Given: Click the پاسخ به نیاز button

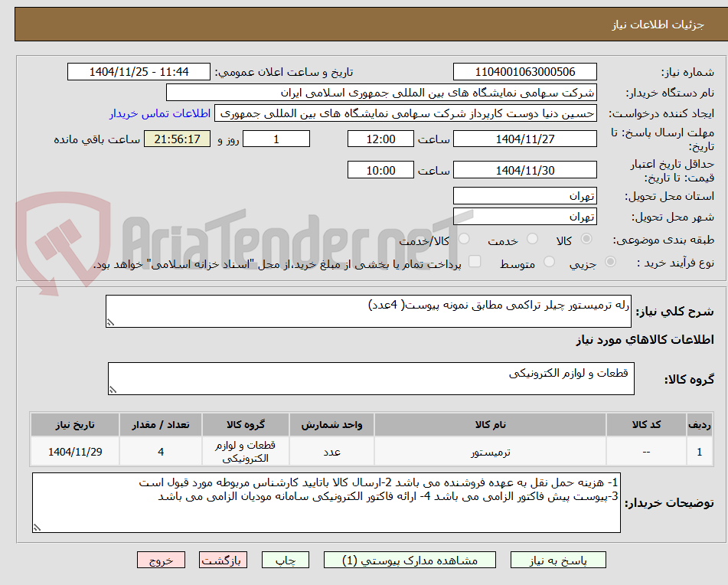Looking at the screenshot, I should pos(558,560).
